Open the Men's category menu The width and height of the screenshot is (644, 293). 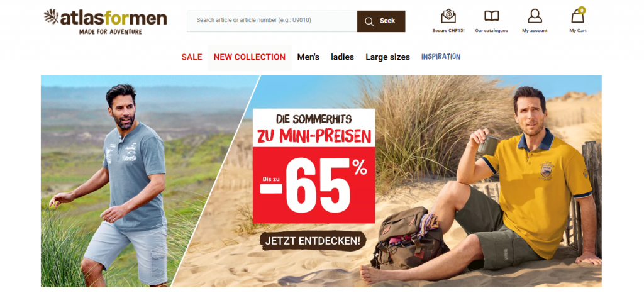308,57
